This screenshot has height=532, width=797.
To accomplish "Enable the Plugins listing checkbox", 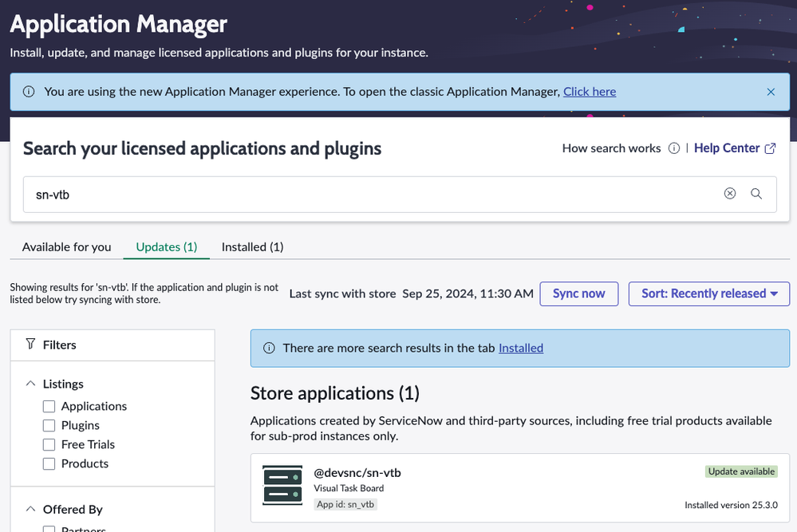I will [49, 425].
